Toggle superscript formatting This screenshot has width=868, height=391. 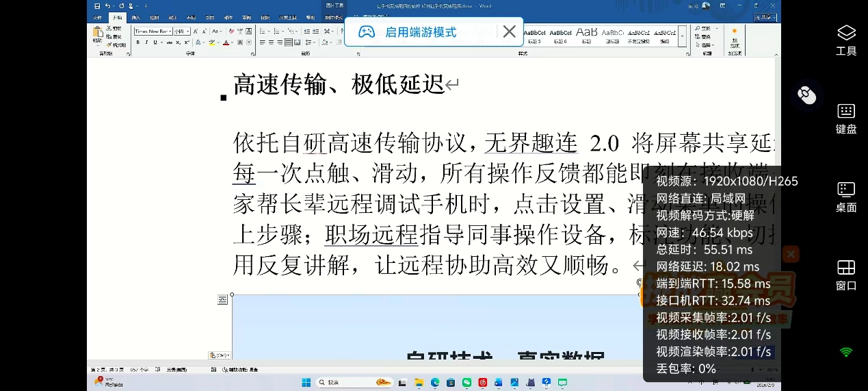(187, 42)
